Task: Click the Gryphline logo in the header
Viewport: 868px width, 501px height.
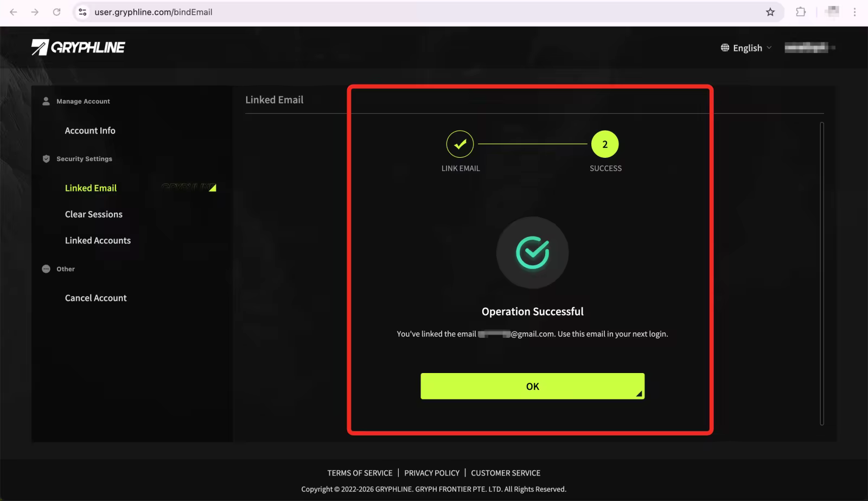Action: click(78, 48)
